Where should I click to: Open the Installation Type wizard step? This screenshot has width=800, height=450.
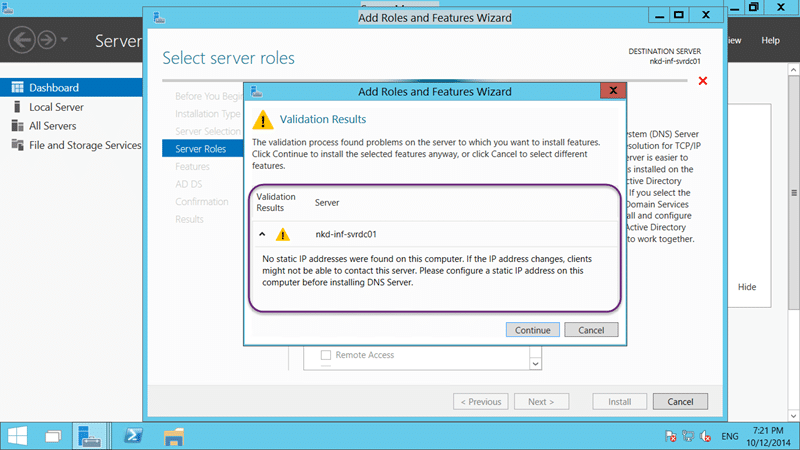208,114
